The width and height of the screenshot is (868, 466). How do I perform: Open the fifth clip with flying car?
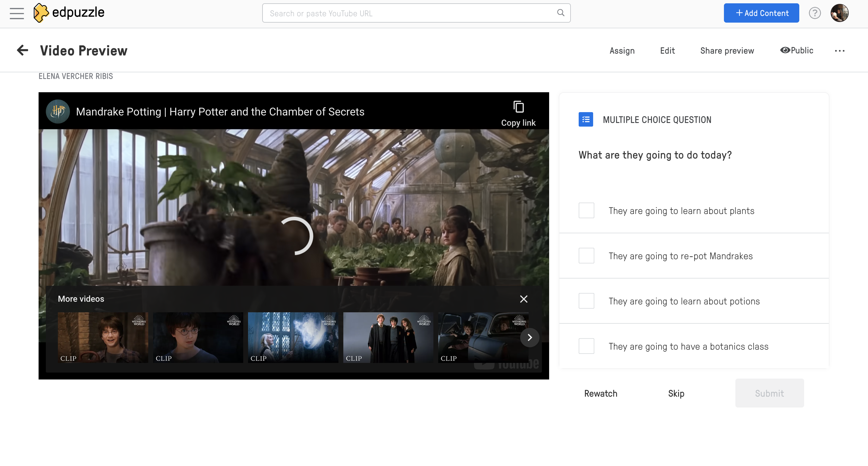tap(483, 337)
